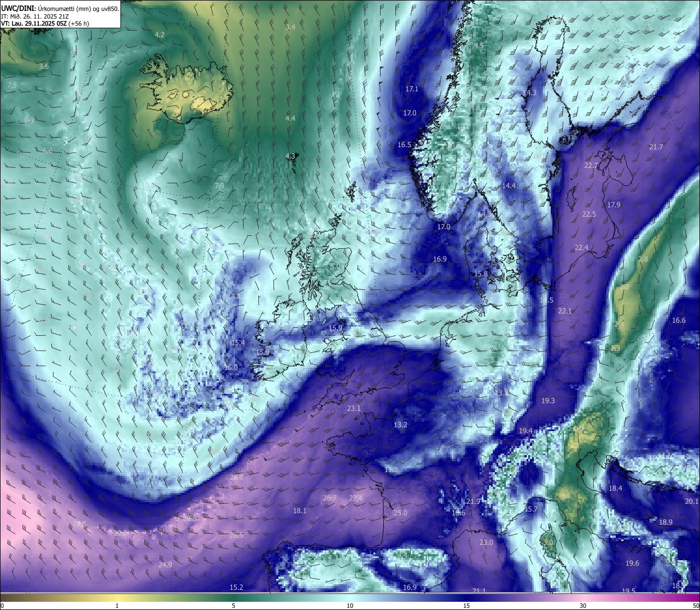This screenshot has width=700, height=610.
Task: Click the '22.7' value over the Baltic
Action: click(591, 165)
